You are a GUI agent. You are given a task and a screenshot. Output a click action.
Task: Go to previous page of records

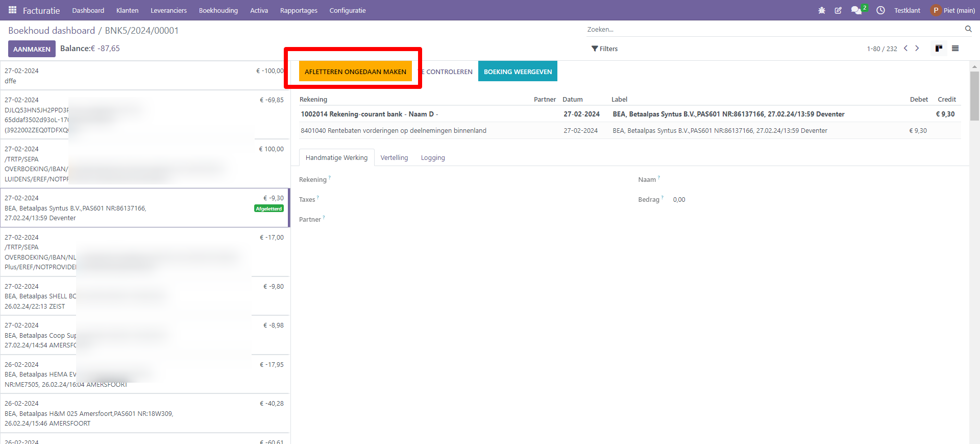905,49
